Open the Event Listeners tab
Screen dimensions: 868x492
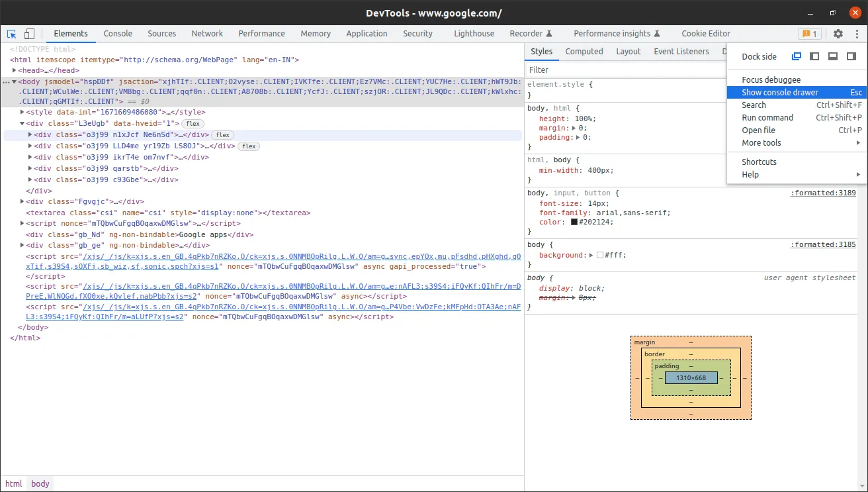(x=681, y=52)
